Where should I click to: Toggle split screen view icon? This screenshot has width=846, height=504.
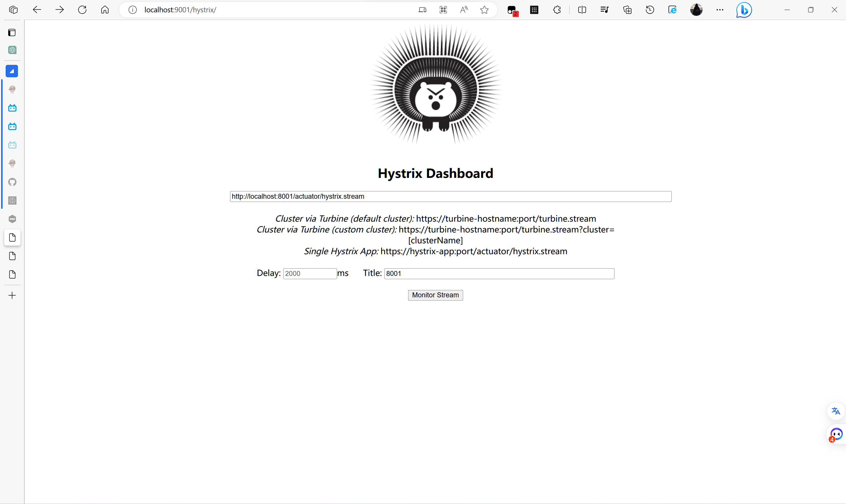coord(582,10)
